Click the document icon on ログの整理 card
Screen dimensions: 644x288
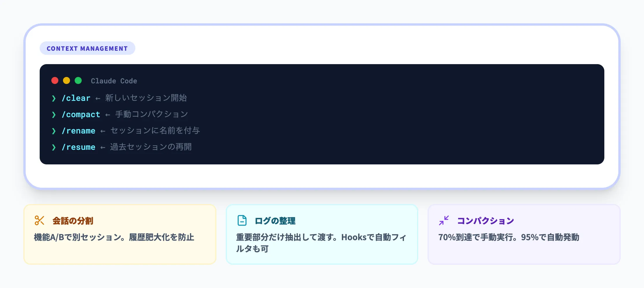point(242,221)
